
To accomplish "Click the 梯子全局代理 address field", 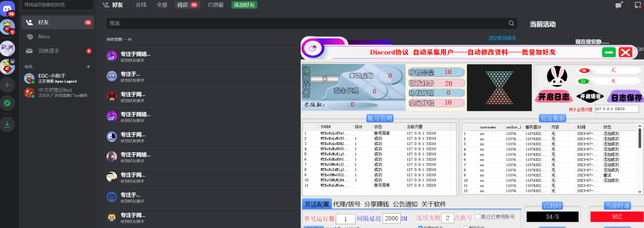I will coord(617,109).
